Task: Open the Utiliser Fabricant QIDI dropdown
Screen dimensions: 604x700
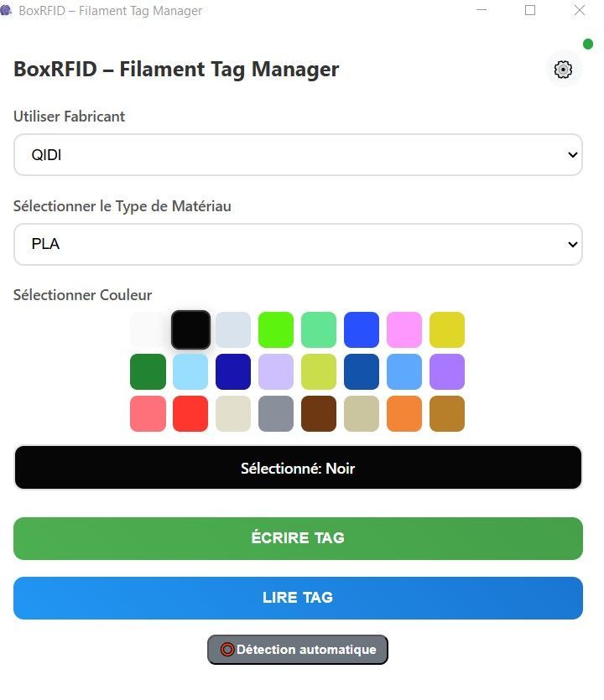Action: point(298,154)
